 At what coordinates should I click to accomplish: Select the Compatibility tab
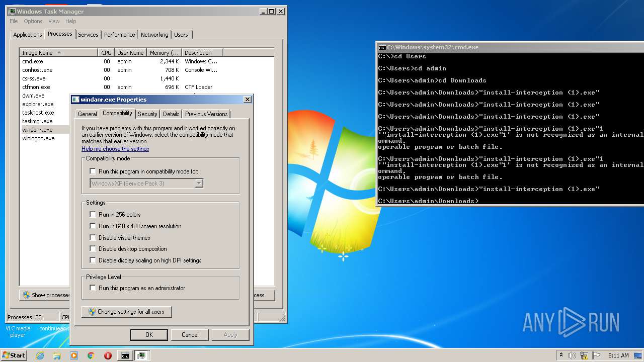point(117,113)
